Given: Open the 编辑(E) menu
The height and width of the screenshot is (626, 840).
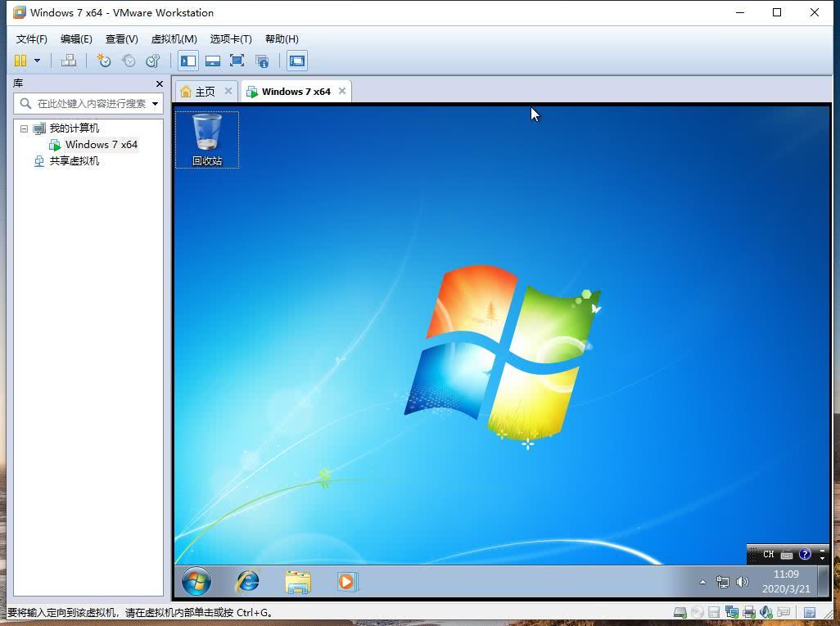Looking at the screenshot, I should tap(76, 39).
